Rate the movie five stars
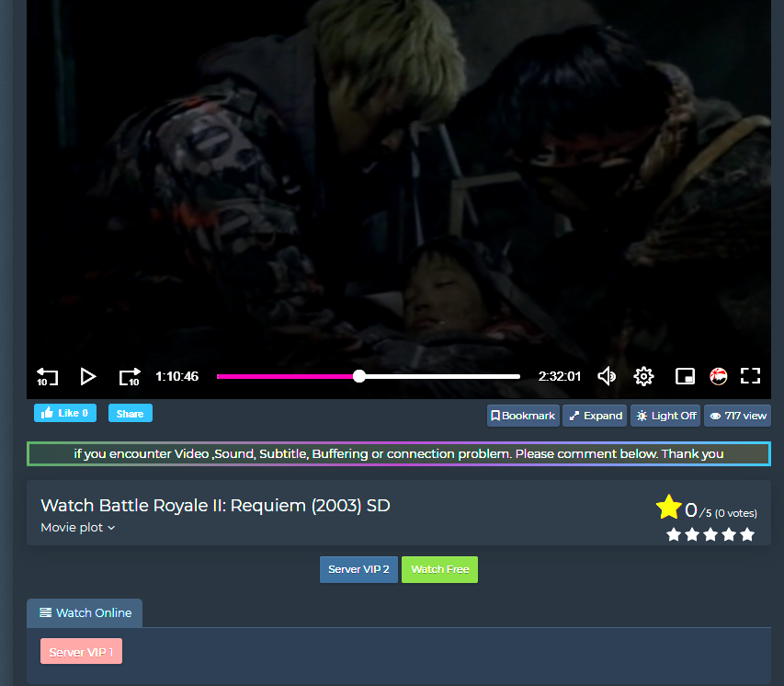This screenshot has height=686, width=784. click(x=746, y=534)
